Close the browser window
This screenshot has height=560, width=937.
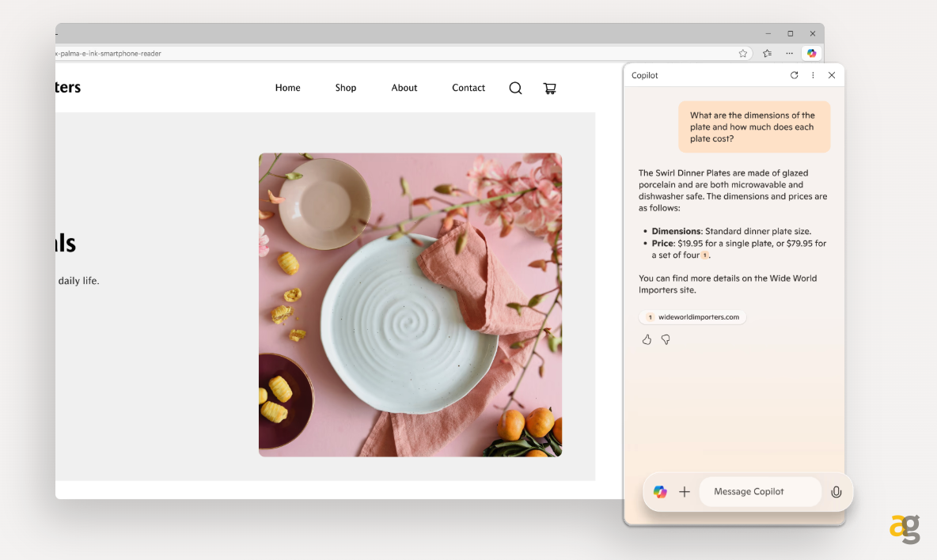click(x=812, y=33)
